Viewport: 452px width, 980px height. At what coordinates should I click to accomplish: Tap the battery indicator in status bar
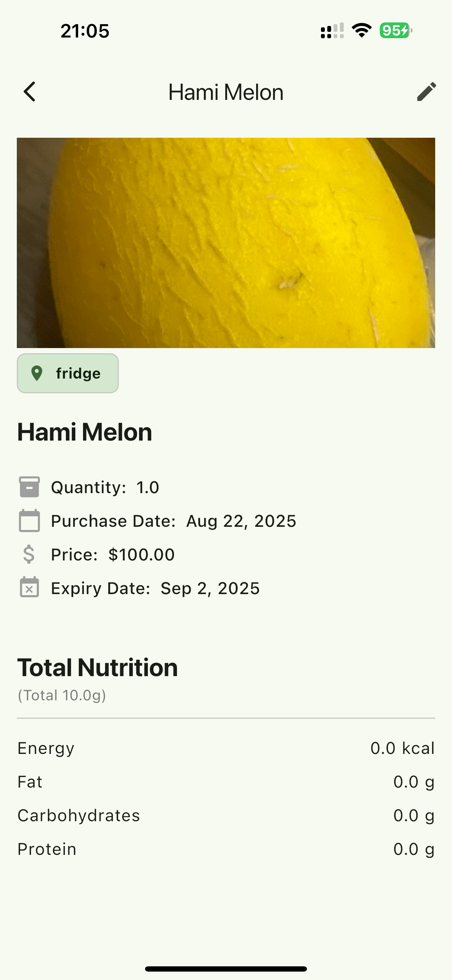396,30
